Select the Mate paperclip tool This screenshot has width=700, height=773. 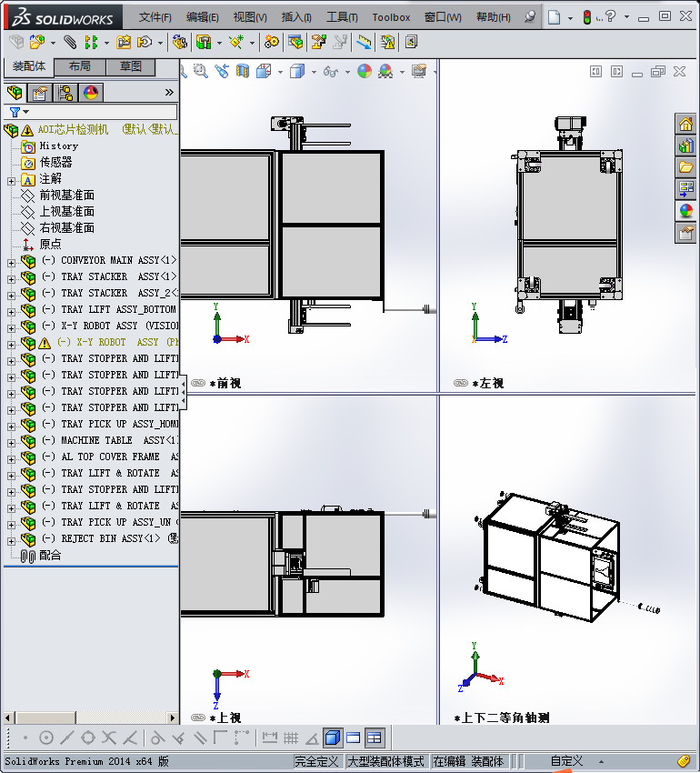tap(70, 43)
